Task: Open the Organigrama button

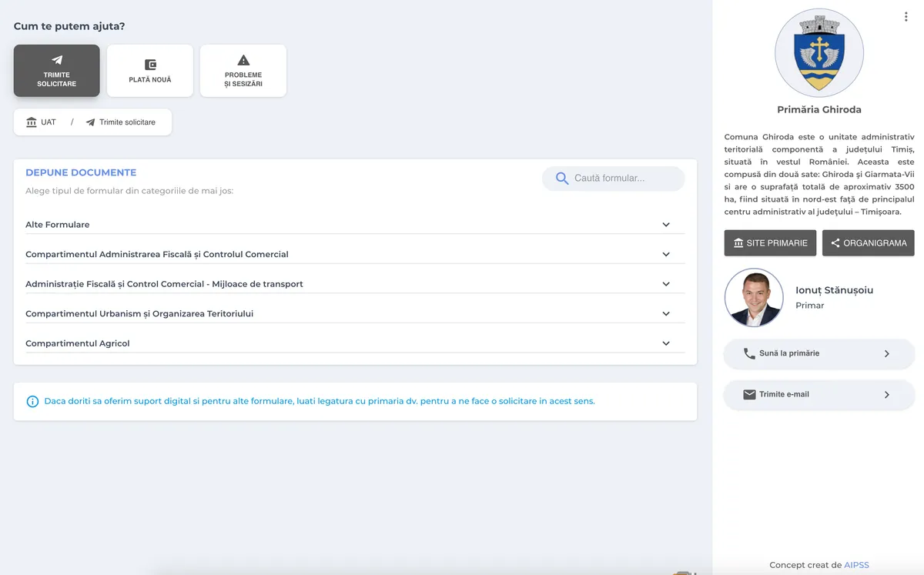Action: pyautogui.click(x=869, y=243)
